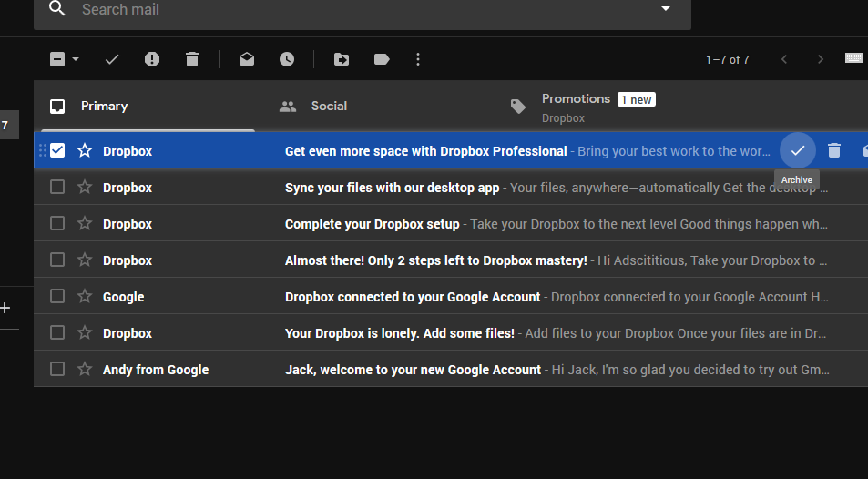Select checkbox for Your Dropbox is lonely
This screenshot has width=868, height=479.
pyautogui.click(x=57, y=332)
